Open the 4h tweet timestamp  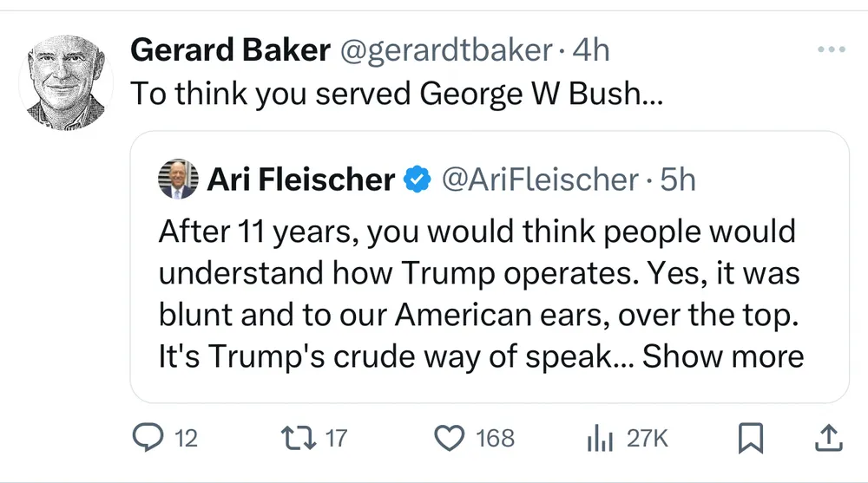pyautogui.click(x=590, y=50)
